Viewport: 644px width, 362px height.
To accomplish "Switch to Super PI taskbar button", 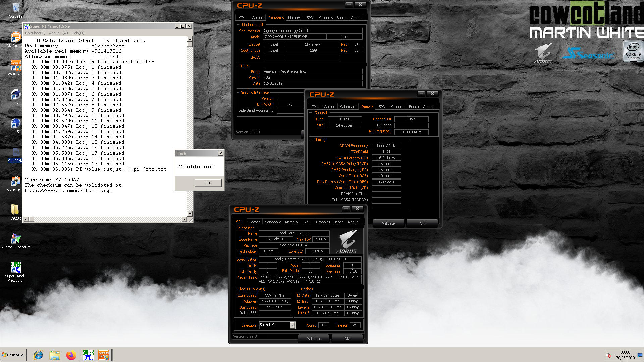I will pyautogui.click(x=88, y=355).
